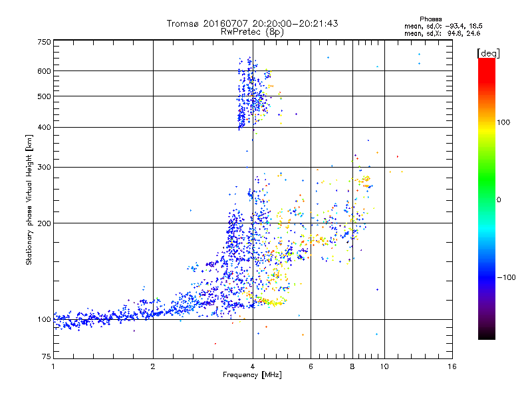Click the Stationary phase Virtual Height [km] axis title

pos(29,200)
